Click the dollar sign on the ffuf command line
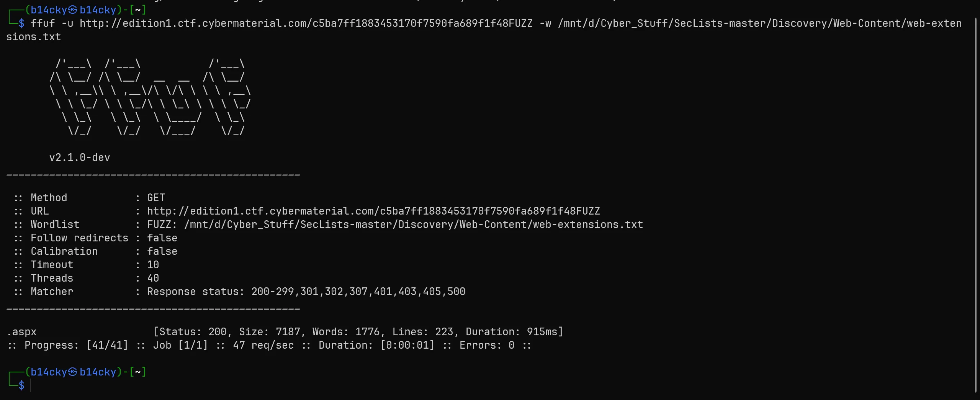980x400 pixels. (21, 23)
